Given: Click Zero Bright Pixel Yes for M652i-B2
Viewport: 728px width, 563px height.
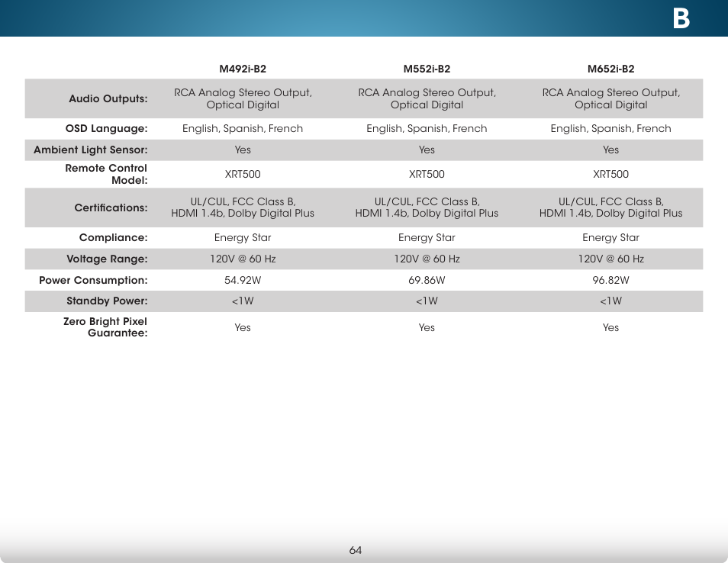Looking at the screenshot, I should (610, 328).
